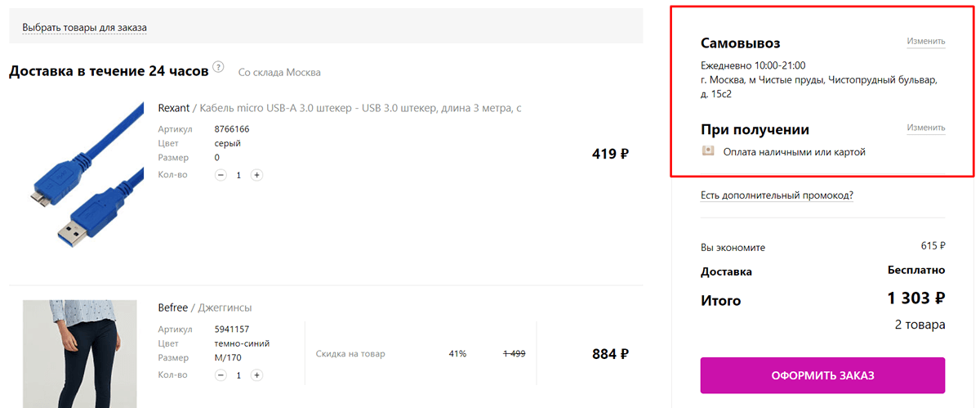Decrease quantity of Befree jeggings
980x408 pixels.
[x=220, y=375]
